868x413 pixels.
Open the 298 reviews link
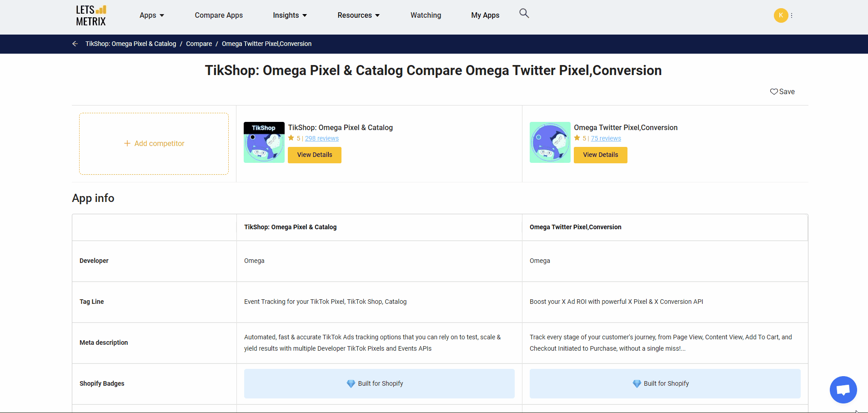click(321, 138)
